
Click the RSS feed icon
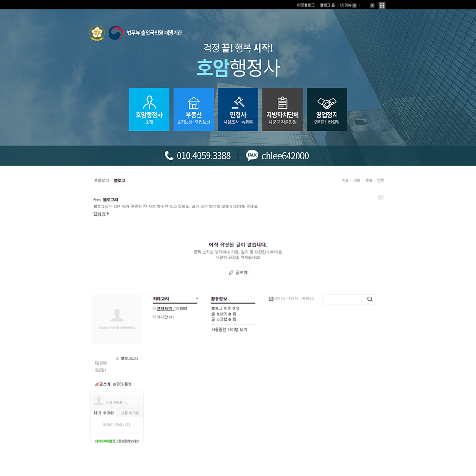271,299
